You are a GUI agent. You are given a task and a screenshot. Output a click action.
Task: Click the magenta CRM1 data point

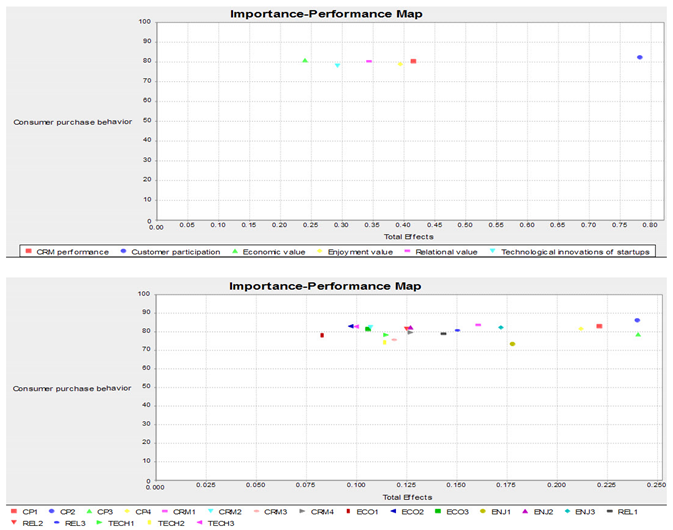(x=478, y=325)
